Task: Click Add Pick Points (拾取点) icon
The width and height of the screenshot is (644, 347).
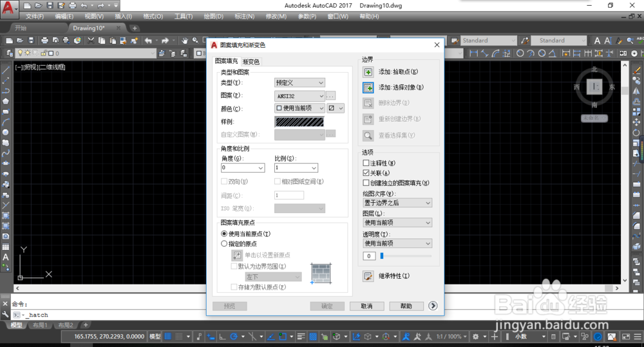Action: click(368, 72)
